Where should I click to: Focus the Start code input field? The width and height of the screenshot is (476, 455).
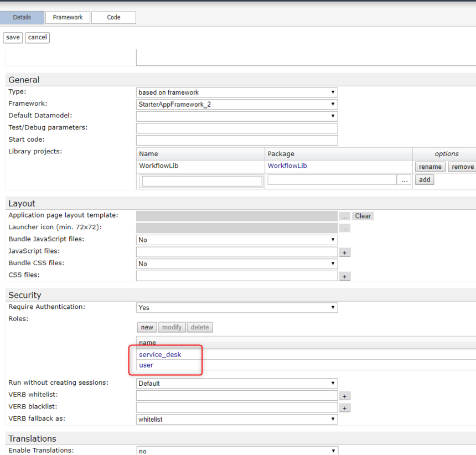tap(236, 140)
